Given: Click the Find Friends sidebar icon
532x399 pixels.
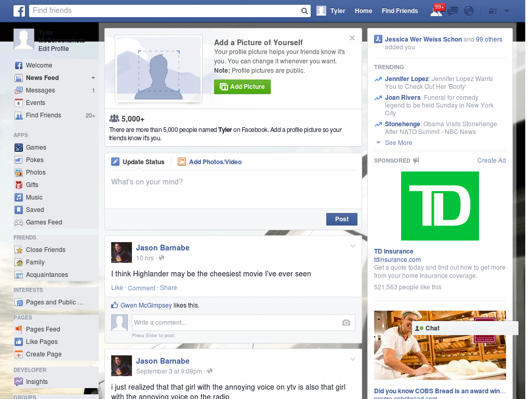Looking at the screenshot, I should pyautogui.click(x=19, y=115).
